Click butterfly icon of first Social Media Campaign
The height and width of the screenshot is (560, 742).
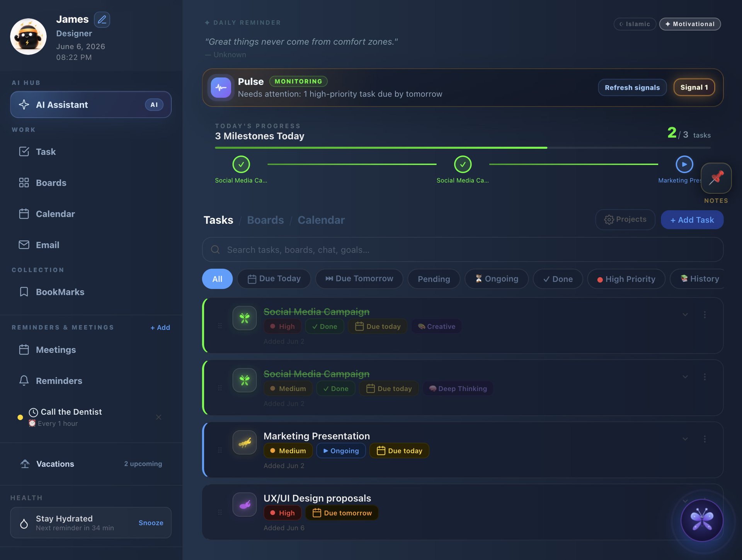tap(244, 318)
